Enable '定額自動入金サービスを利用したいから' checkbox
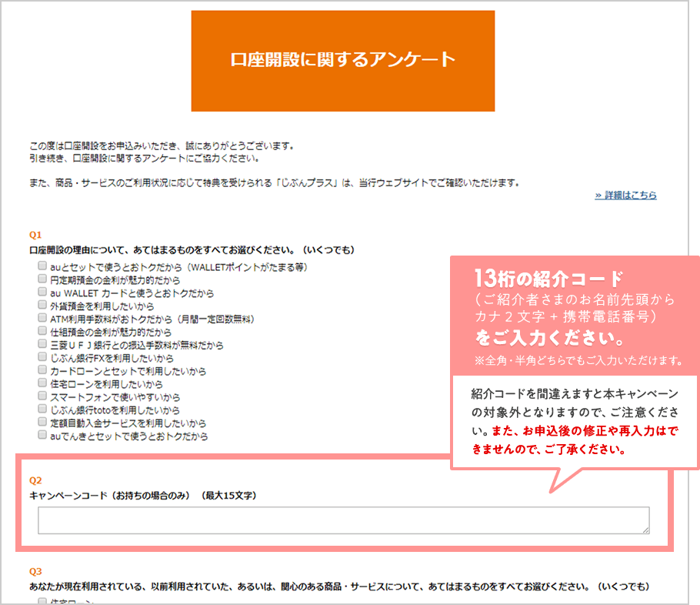 tap(43, 423)
